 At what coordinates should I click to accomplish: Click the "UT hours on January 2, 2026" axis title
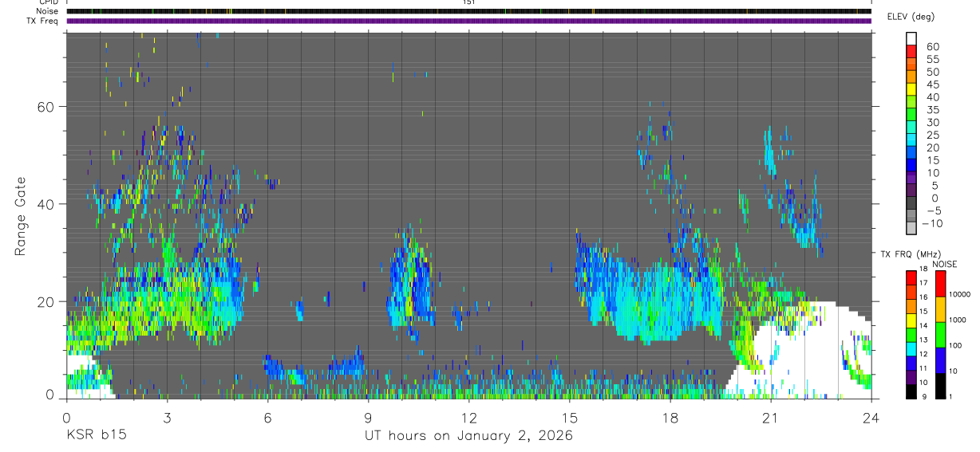(x=468, y=436)
